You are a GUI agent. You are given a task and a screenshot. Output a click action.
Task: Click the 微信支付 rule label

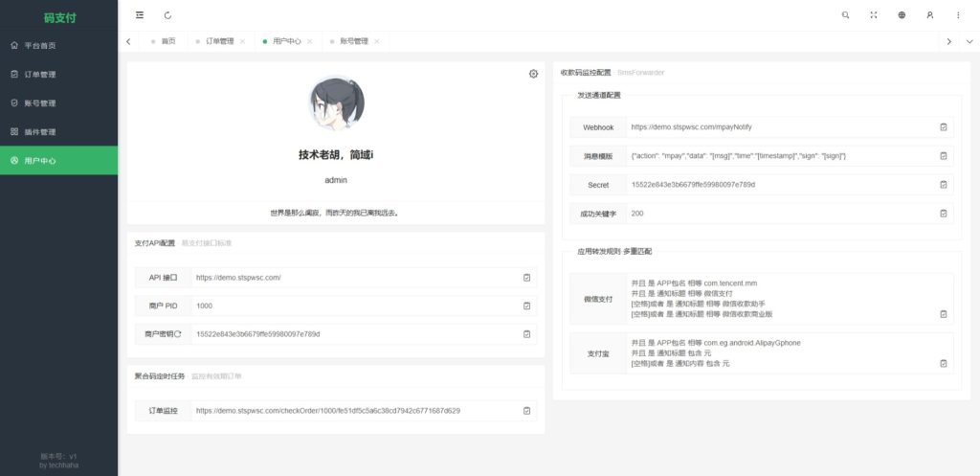[598, 299]
